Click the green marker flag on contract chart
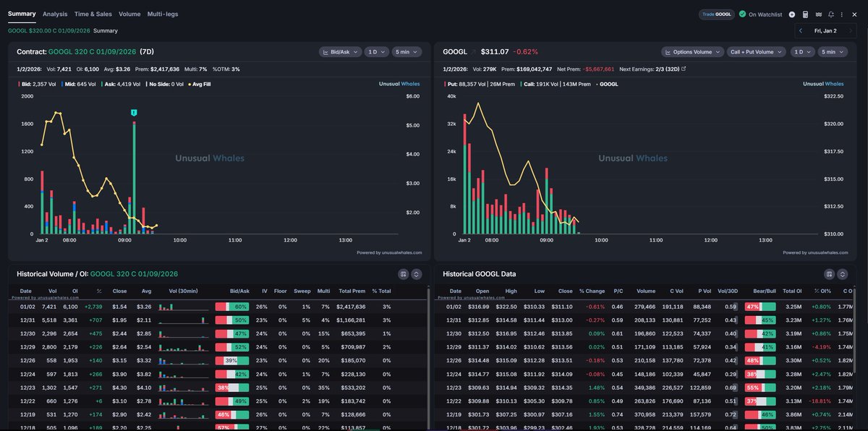 pos(135,113)
